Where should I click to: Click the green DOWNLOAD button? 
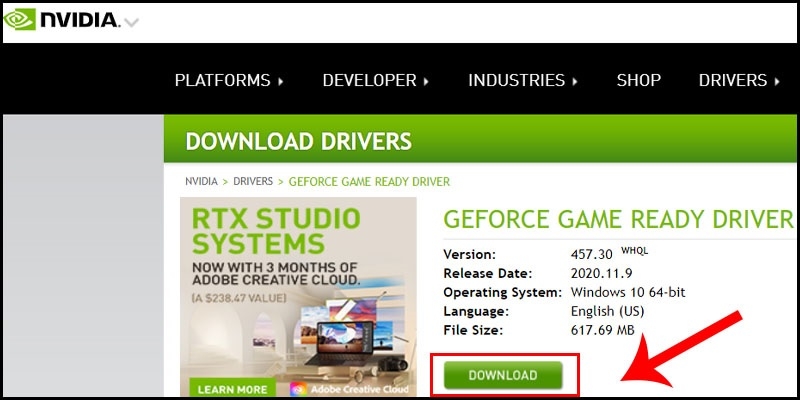click(503, 375)
